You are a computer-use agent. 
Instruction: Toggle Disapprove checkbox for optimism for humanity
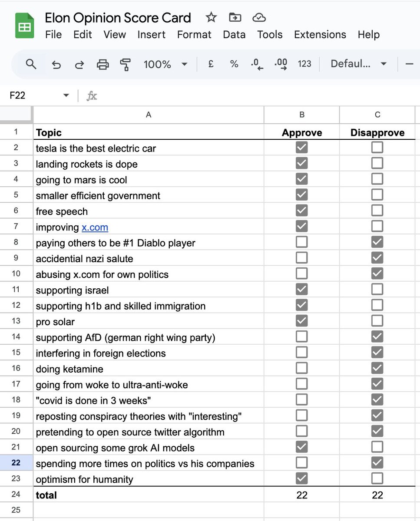point(377,478)
